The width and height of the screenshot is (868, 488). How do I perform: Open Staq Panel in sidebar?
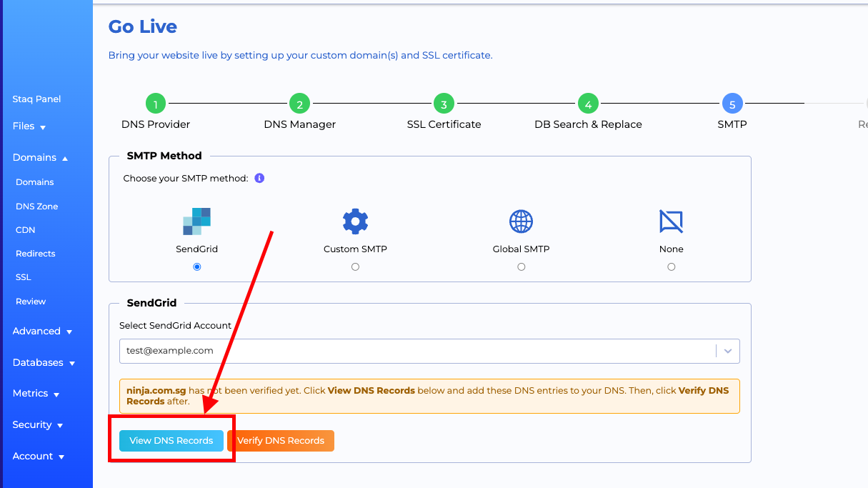[x=36, y=99]
